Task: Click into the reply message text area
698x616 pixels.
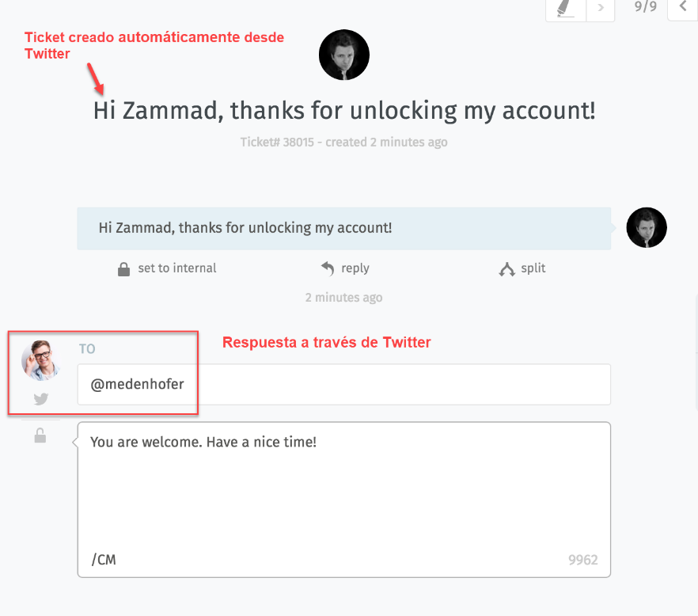Action: point(344,500)
